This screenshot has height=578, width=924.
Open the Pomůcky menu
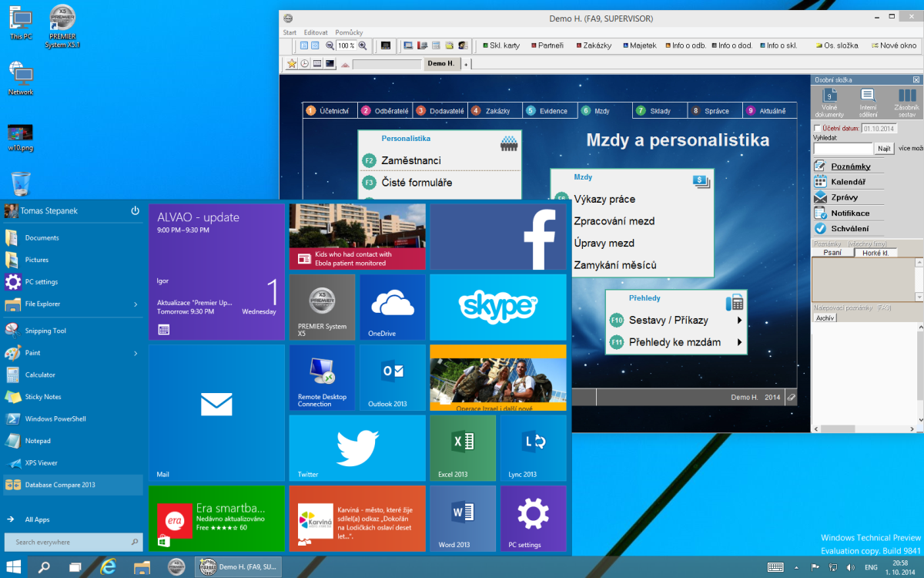click(349, 32)
